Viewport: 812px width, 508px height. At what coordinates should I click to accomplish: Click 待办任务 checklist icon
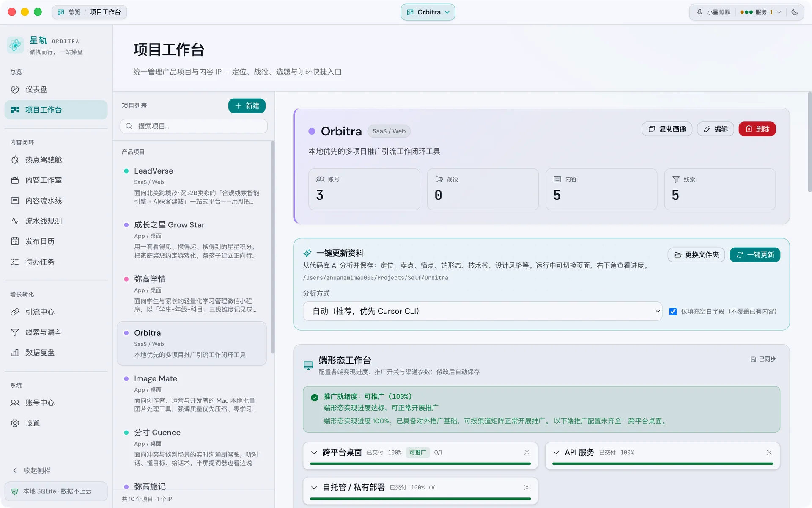[15, 262]
